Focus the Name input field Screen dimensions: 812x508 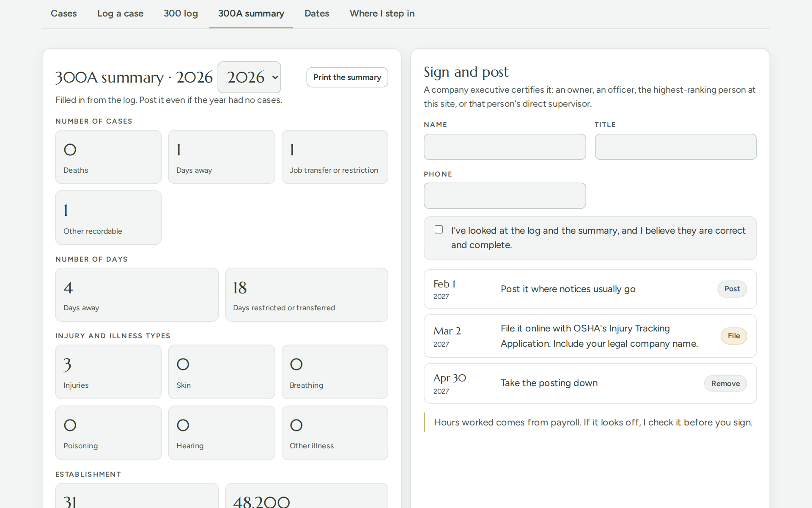(x=505, y=147)
